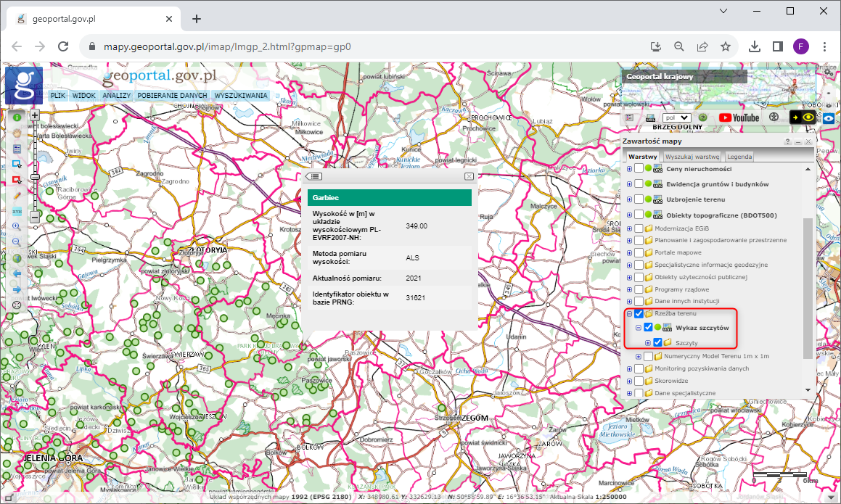Viewport: 841px width, 504px height.
Task: Click the XYH coordinates tool
Action: [17, 211]
